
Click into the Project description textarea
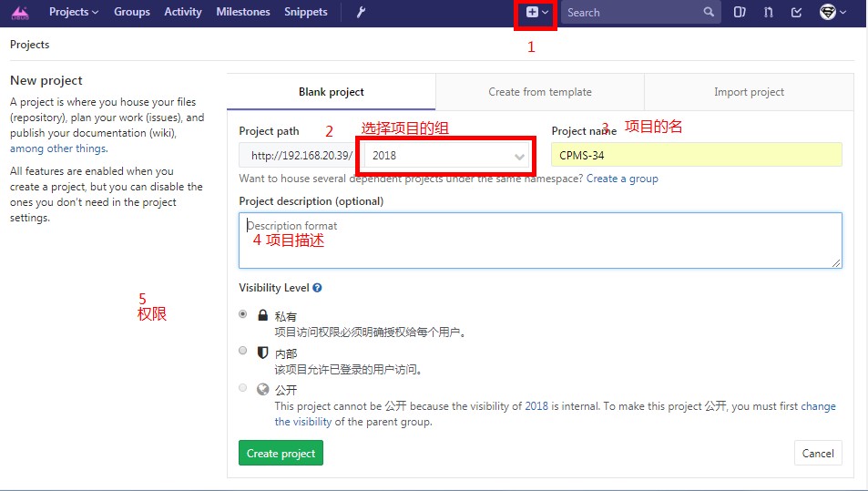[x=539, y=241]
